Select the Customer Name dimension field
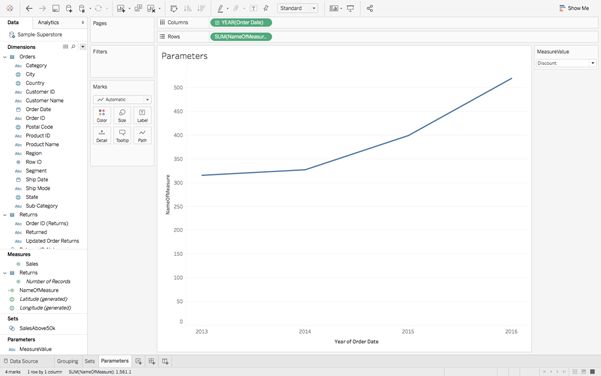 pos(44,101)
